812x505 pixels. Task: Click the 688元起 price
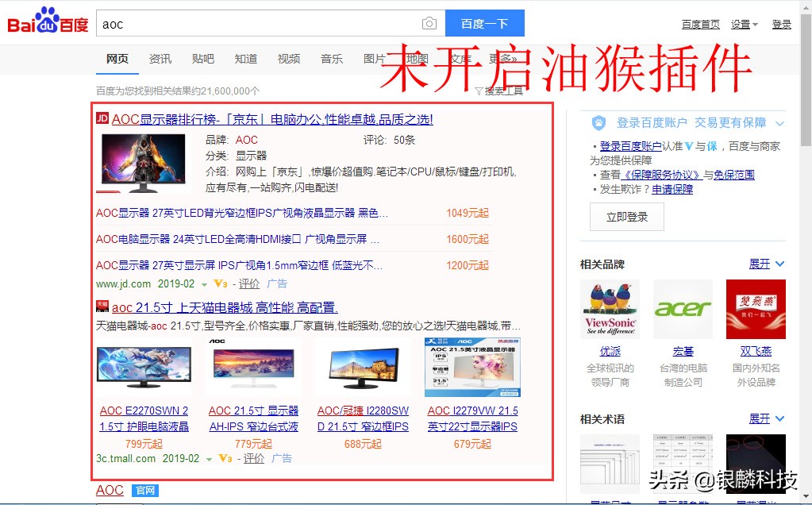tap(363, 444)
